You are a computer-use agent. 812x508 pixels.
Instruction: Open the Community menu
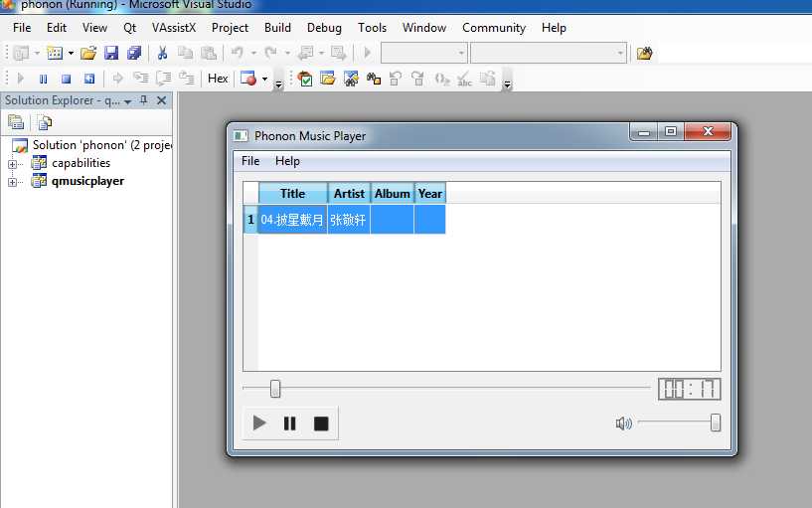pyautogui.click(x=494, y=28)
